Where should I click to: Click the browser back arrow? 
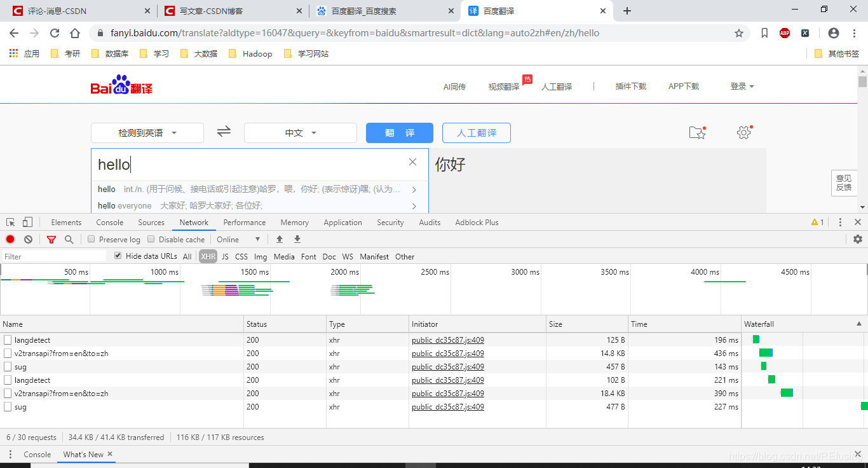14,33
